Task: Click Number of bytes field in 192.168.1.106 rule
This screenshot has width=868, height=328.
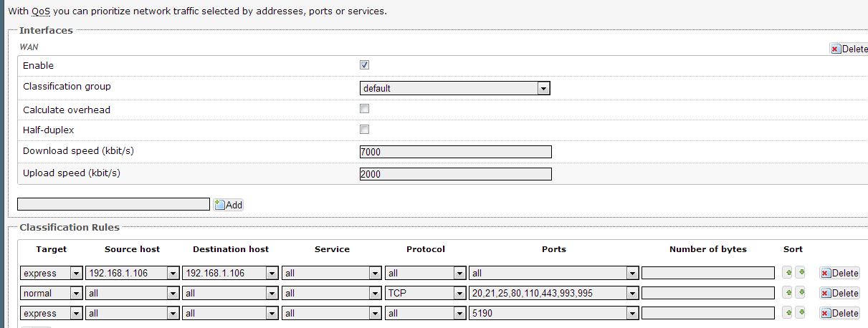Action: click(x=708, y=273)
